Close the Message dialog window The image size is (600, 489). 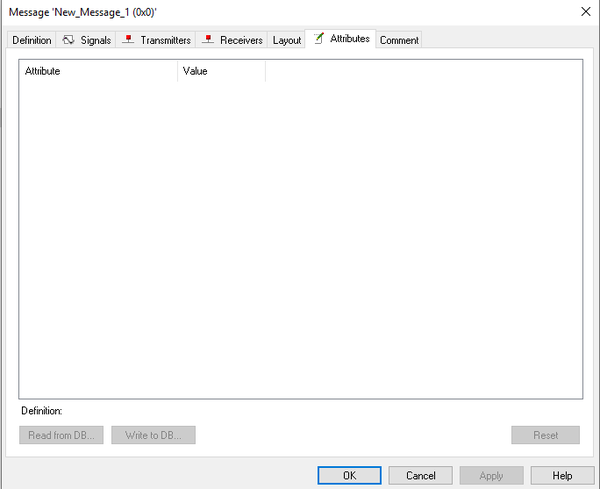tap(585, 12)
